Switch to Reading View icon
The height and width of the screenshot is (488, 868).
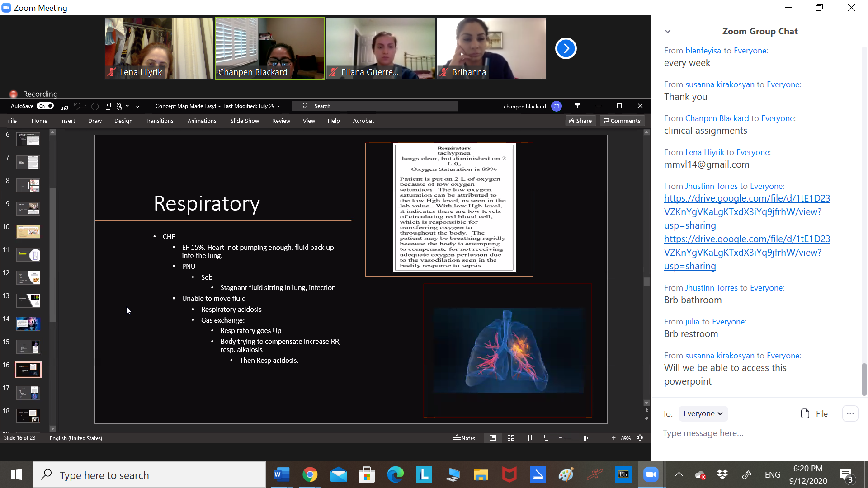528,438
